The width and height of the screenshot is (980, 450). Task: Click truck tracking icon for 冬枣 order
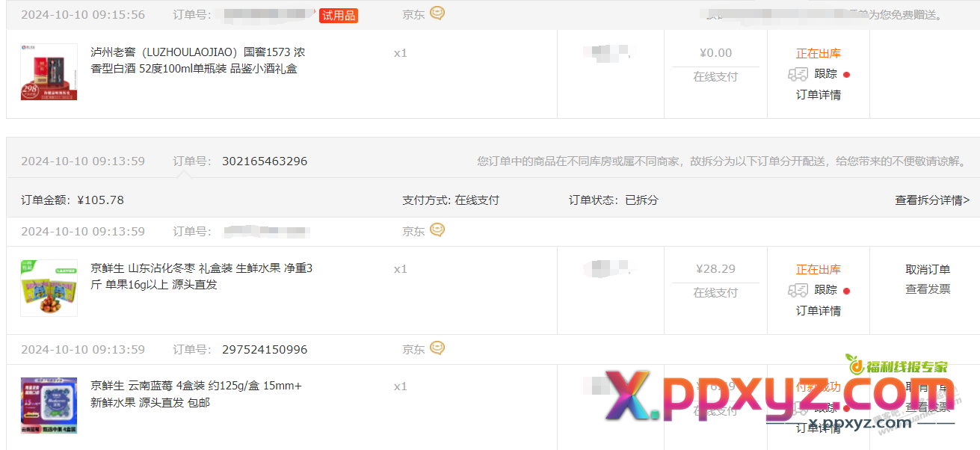tap(798, 290)
